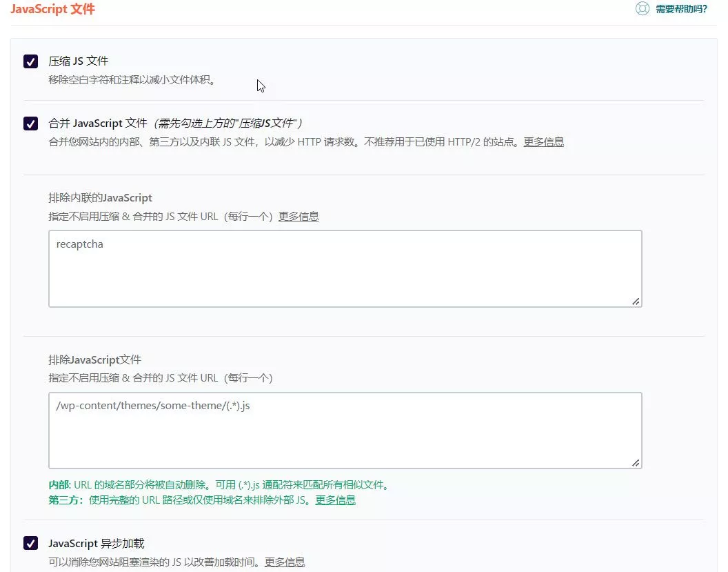Open 更多信息 link under 排除内联的JavaScript
Screen dimensions: 728x572
(x=299, y=216)
